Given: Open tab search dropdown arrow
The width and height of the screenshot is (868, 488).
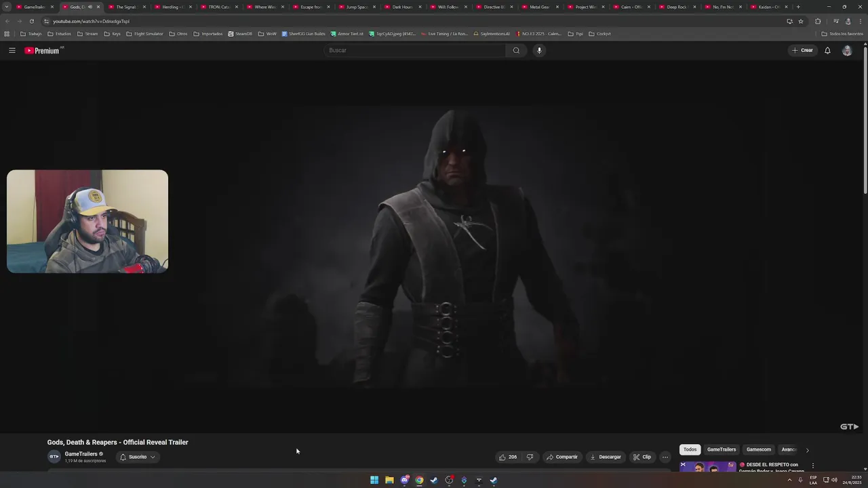Looking at the screenshot, I should [7, 7].
